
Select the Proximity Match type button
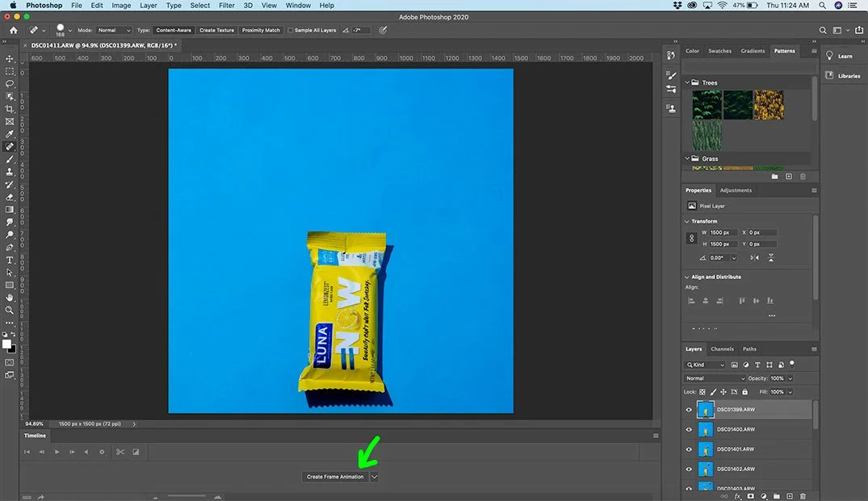pos(261,31)
